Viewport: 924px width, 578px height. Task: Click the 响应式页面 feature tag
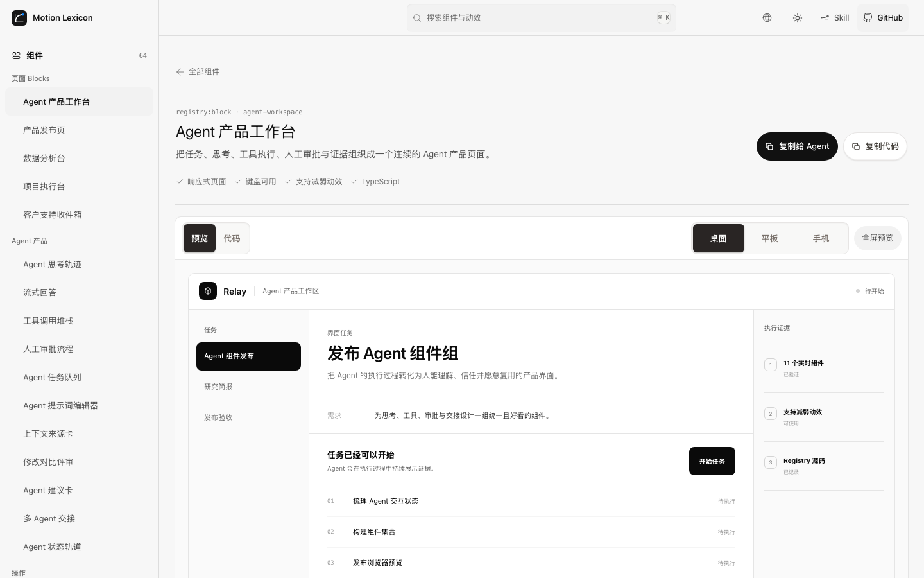click(201, 182)
